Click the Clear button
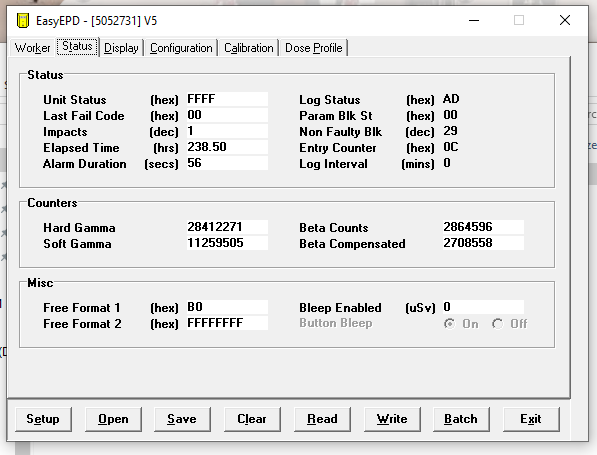This screenshot has height=455, width=597. click(252, 419)
